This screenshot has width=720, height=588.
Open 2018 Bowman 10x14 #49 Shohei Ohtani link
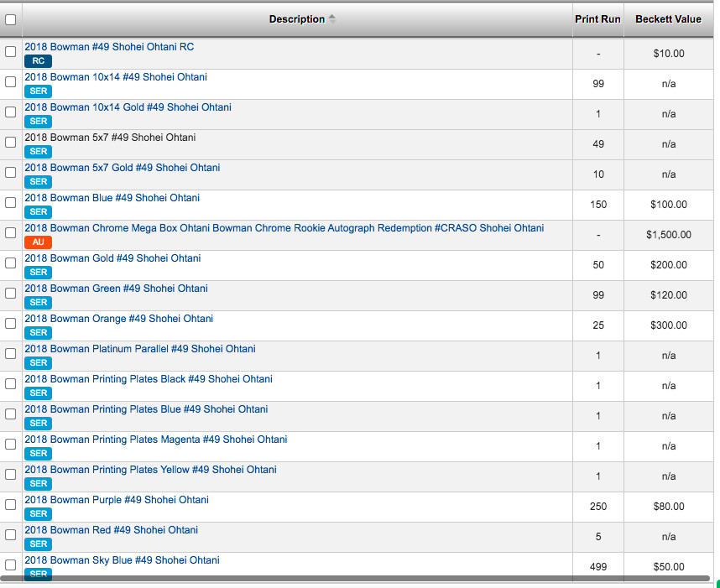[x=116, y=77]
